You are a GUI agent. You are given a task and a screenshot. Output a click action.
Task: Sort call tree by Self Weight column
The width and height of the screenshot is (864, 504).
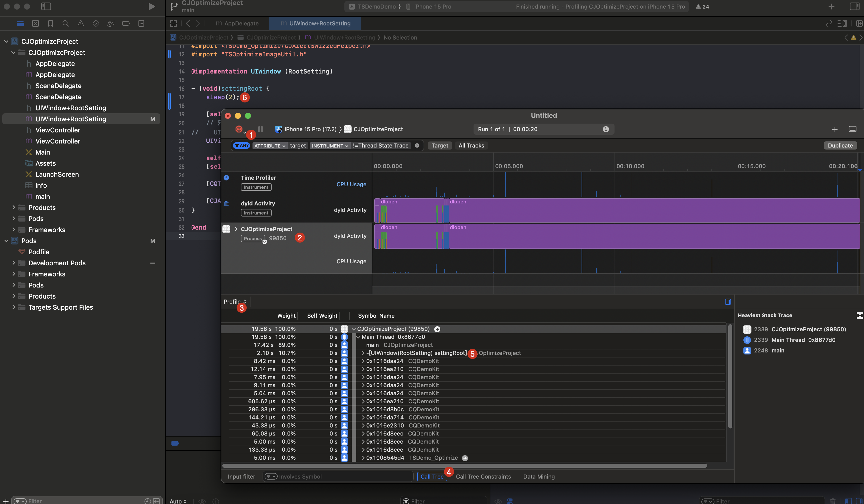[x=322, y=315]
